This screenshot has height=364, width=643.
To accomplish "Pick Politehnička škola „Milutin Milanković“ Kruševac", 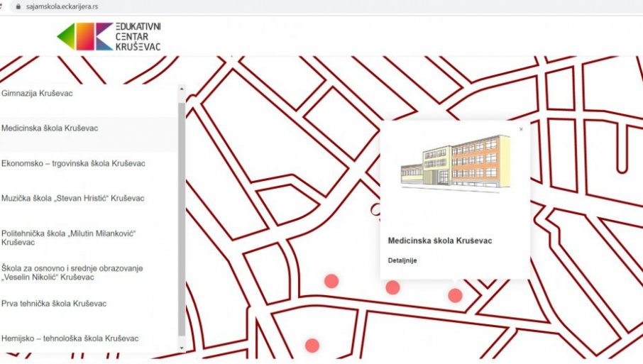I will point(68,237).
